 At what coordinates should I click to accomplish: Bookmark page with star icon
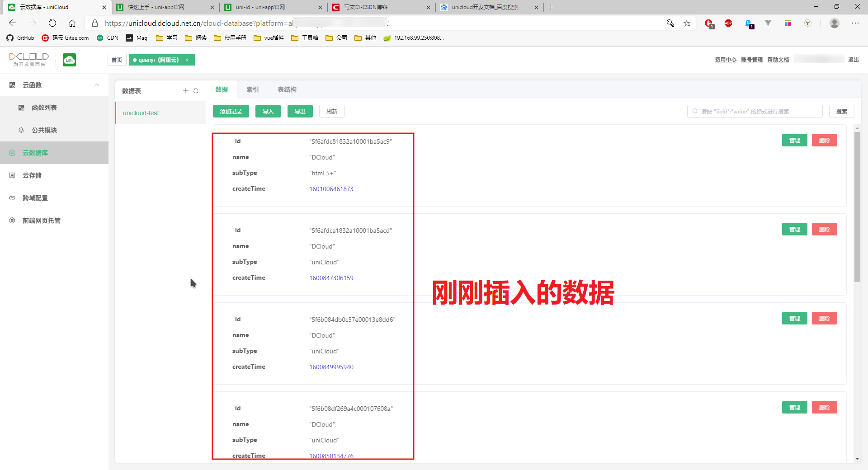point(687,23)
